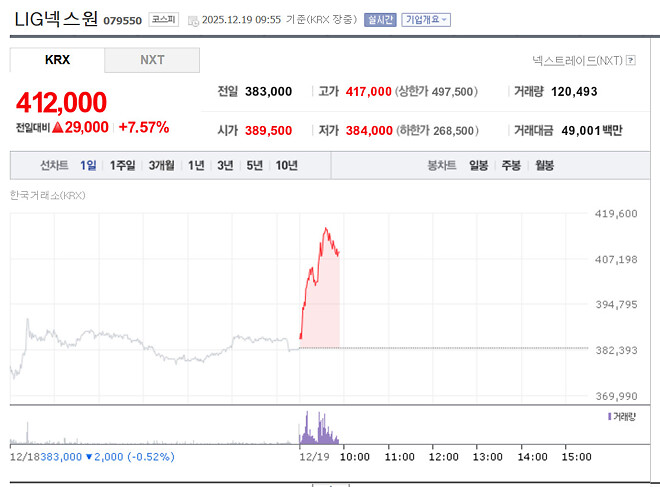Screen dimensions: 660x487
Task: Show the 일봉 daily candle chart
Action: (479, 165)
